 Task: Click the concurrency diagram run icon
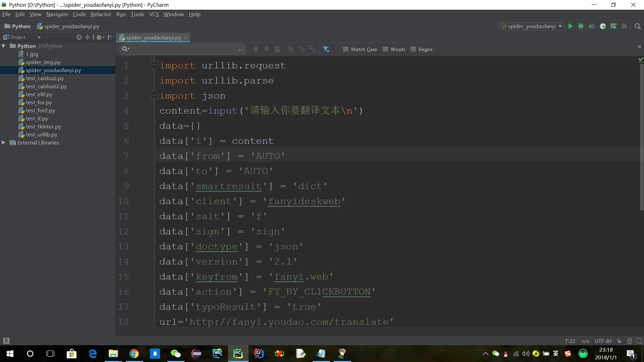point(613,26)
